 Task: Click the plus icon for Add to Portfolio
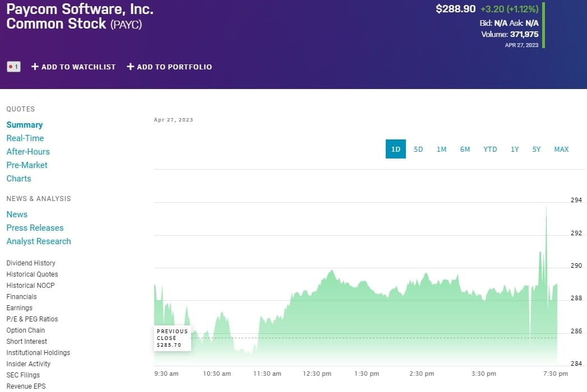pyautogui.click(x=131, y=67)
